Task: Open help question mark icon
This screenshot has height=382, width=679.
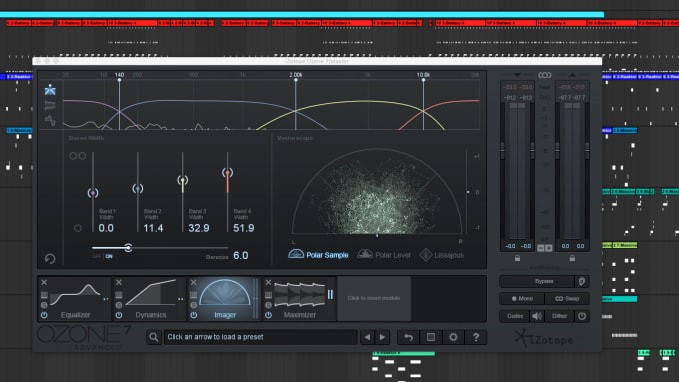Action: [476, 337]
